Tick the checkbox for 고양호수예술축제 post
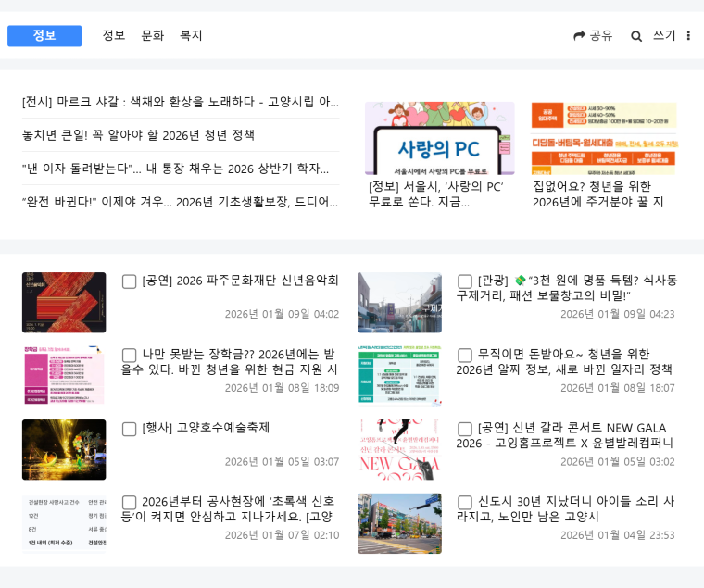 (x=130, y=429)
